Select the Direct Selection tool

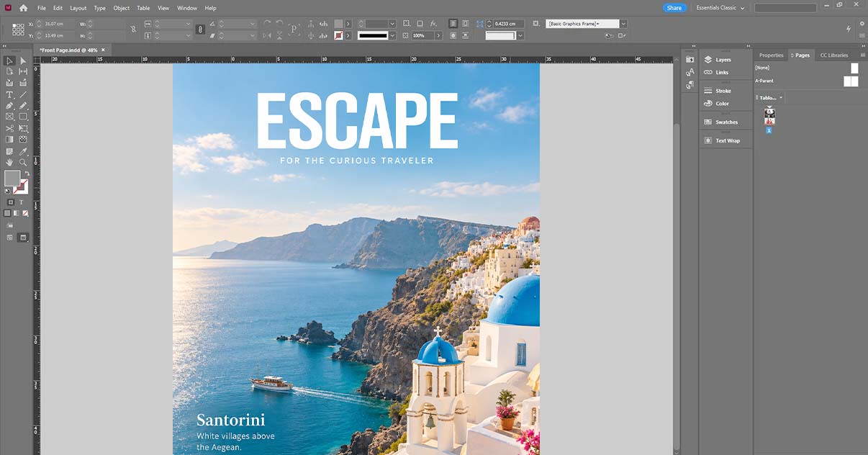23,61
